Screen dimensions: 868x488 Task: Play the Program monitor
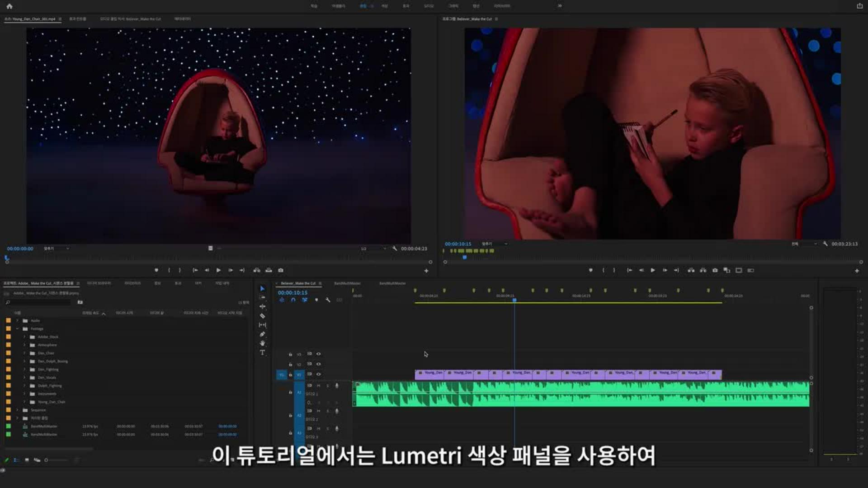[x=653, y=270]
